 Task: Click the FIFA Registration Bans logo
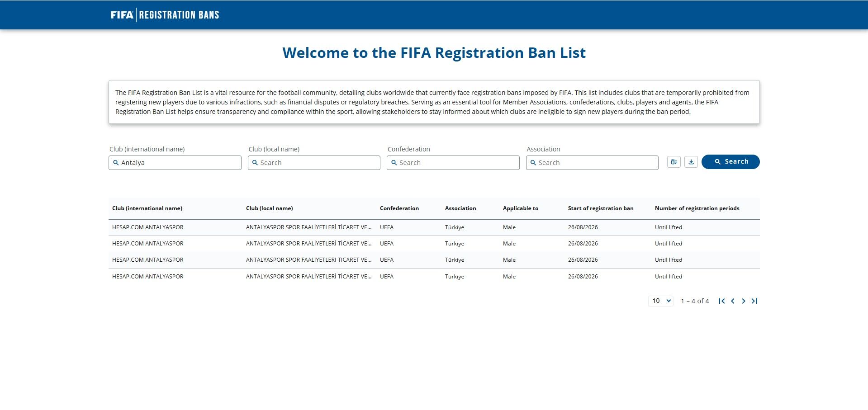coord(165,15)
